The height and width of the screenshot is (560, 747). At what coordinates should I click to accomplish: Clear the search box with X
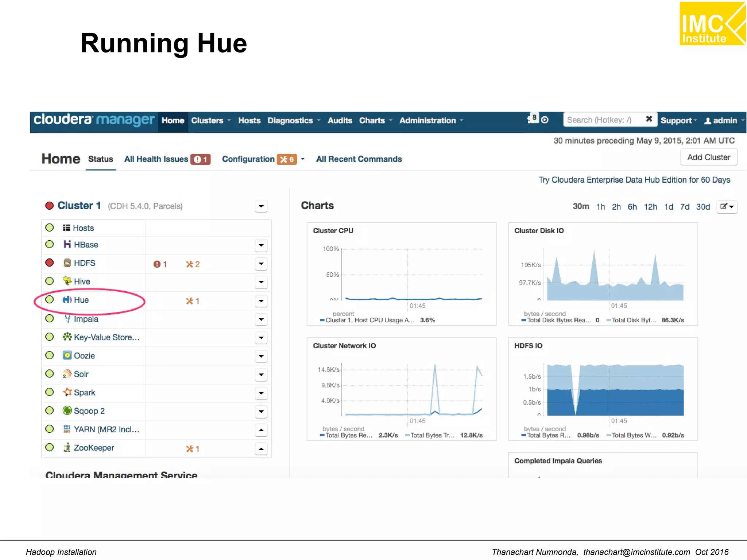649,119
